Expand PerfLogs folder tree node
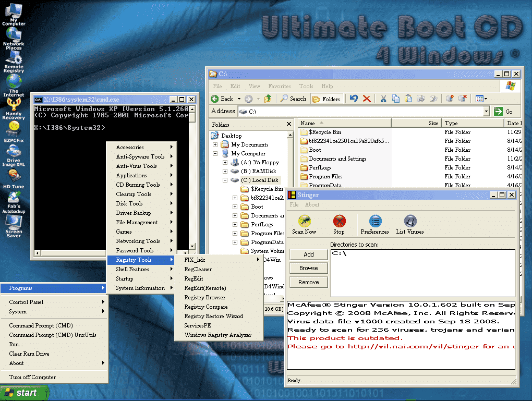The image size is (532, 401). [235, 224]
